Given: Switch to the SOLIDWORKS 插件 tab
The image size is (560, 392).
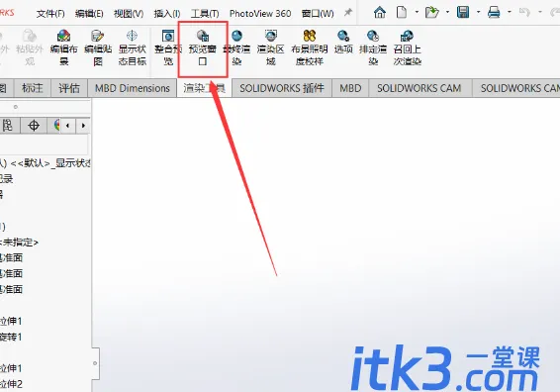Looking at the screenshot, I should pyautogui.click(x=282, y=88).
